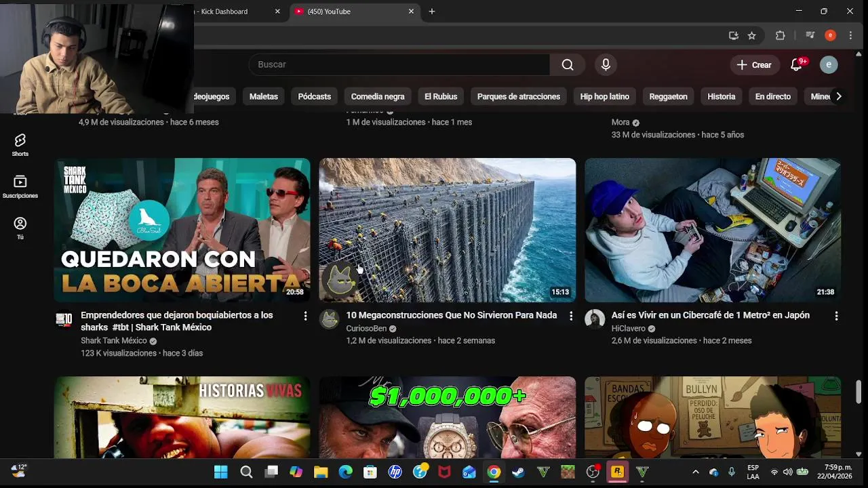Click the page vertical scrollbar thumb
The width and height of the screenshot is (868, 488).
859,391
